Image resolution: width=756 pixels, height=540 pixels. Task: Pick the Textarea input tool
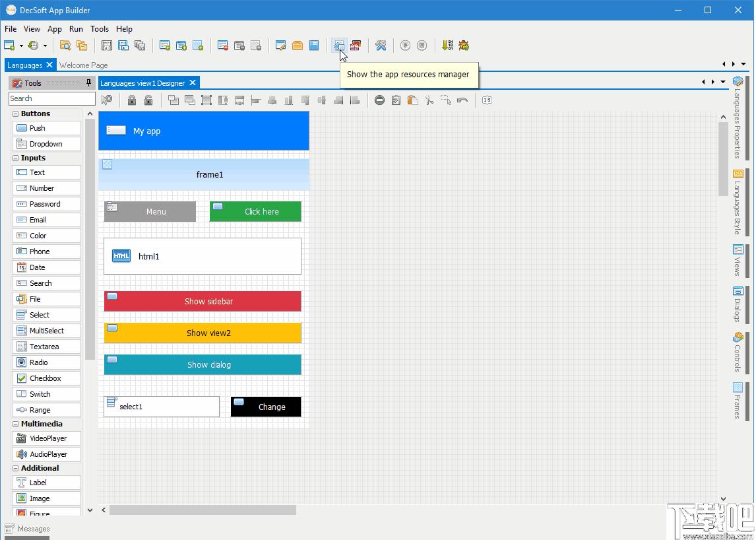[46, 347]
